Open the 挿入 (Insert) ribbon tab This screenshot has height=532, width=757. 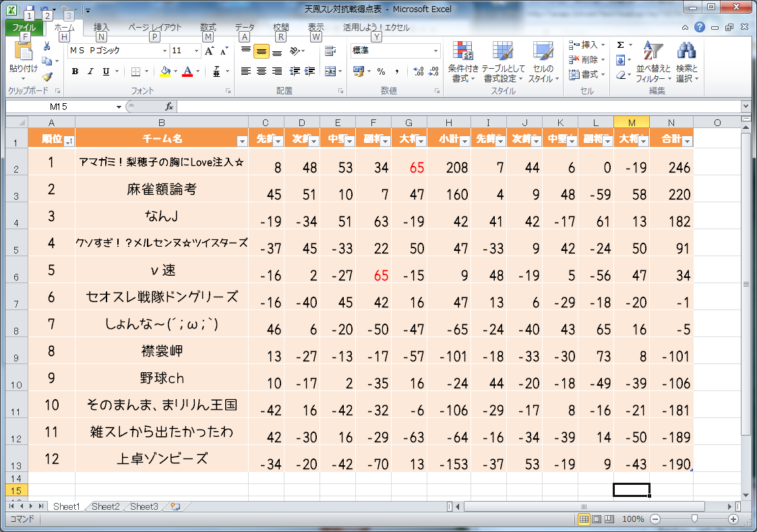coord(101,28)
